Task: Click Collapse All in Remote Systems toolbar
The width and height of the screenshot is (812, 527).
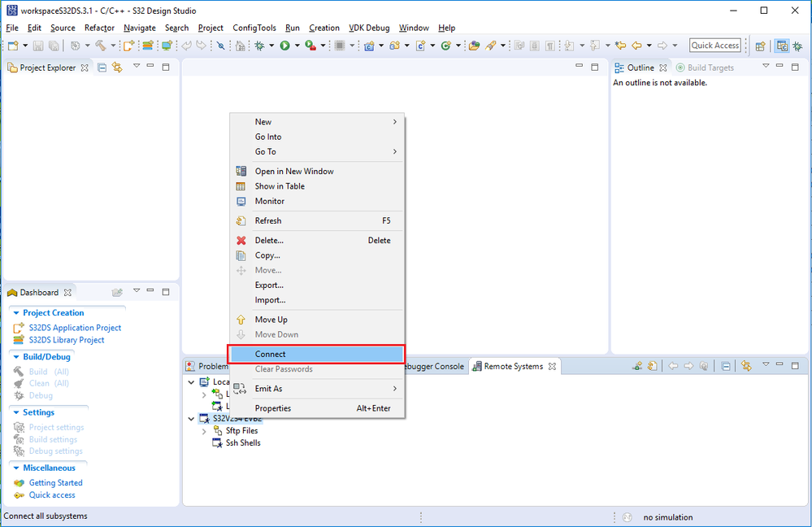Action: click(726, 366)
